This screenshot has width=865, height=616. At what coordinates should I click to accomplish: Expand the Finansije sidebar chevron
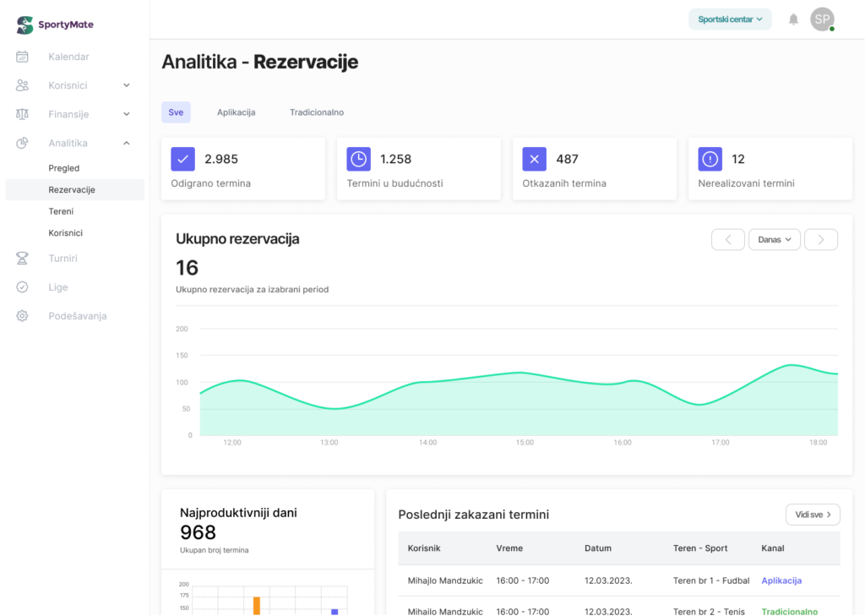point(127,114)
